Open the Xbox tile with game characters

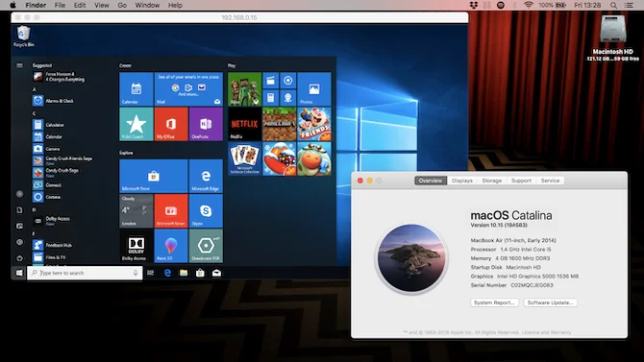(x=244, y=89)
